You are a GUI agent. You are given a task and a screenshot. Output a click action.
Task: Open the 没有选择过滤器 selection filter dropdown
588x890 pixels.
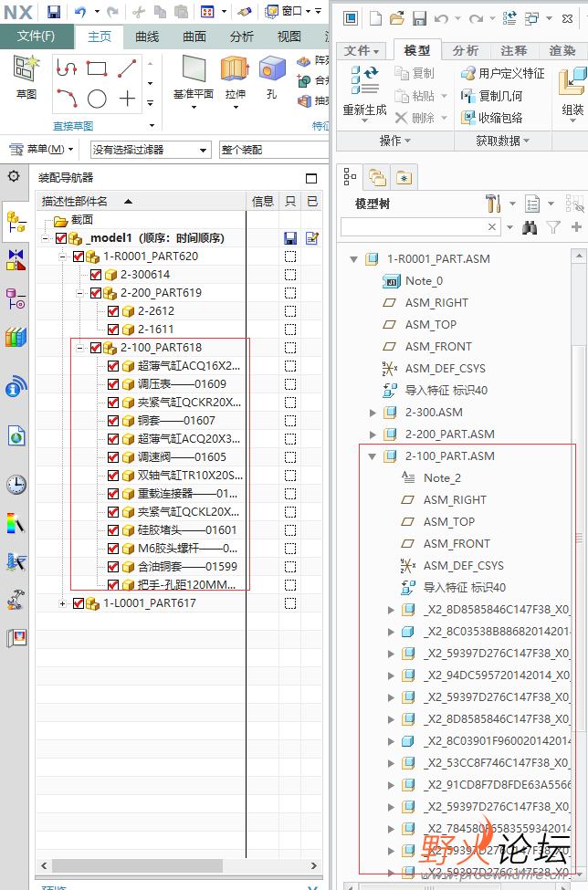click(x=150, y=150)
